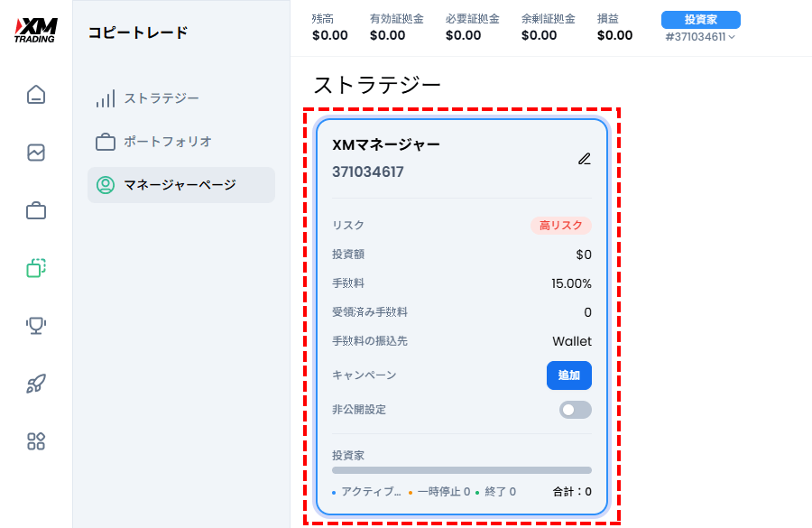Click the キャンペーン label
The image size is (812, 528).
(364, 375)
